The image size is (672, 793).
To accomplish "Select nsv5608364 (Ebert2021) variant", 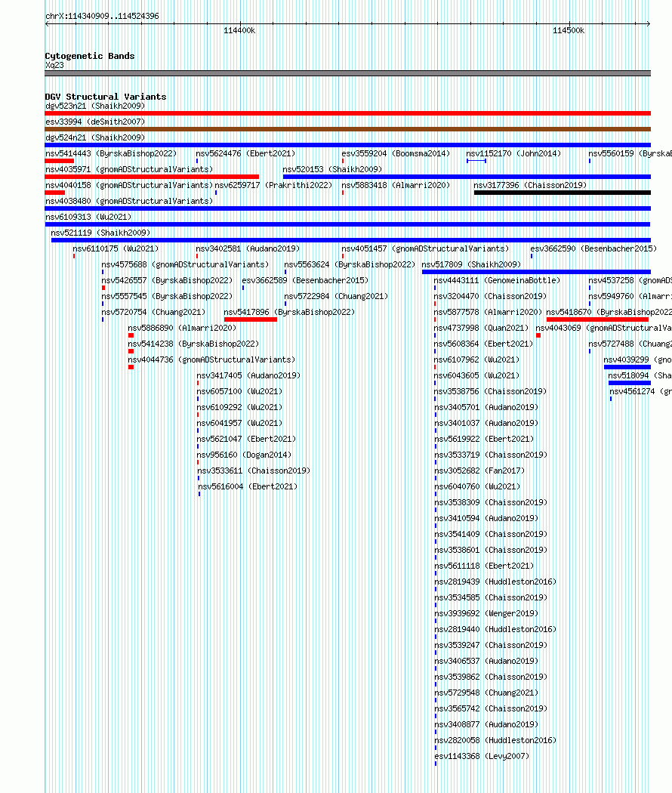I will pyautogui.click(x=483, y=344).
